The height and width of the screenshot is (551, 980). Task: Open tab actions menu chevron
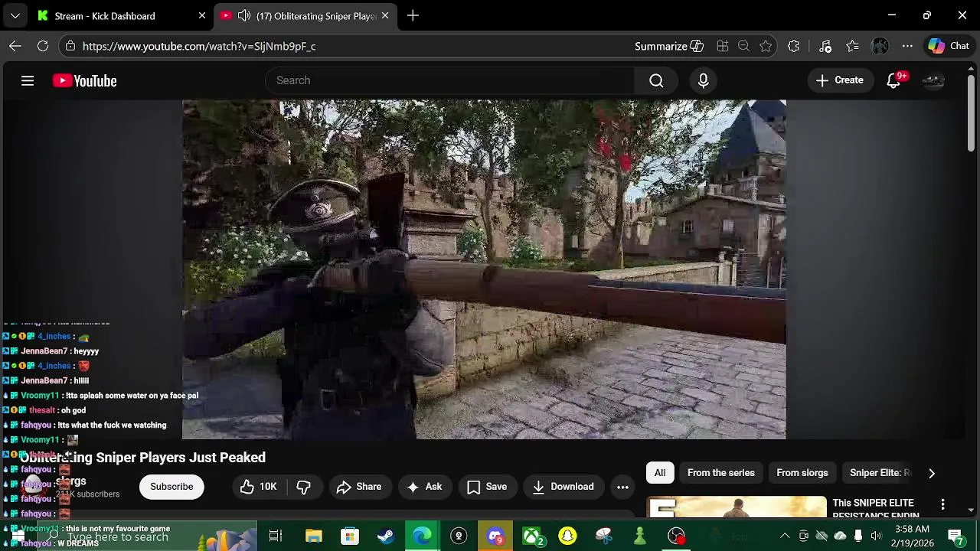(x=15, y=15)
